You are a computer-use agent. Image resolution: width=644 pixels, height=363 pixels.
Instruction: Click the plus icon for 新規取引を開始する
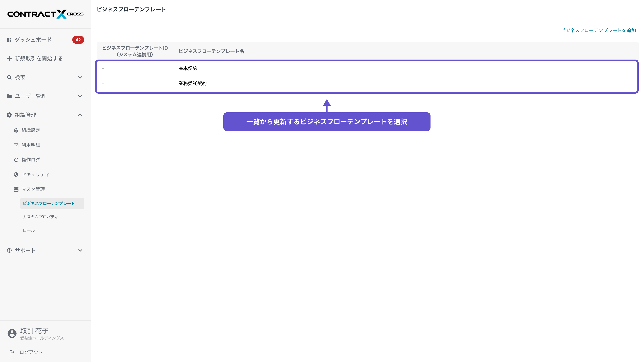point(9,58)
